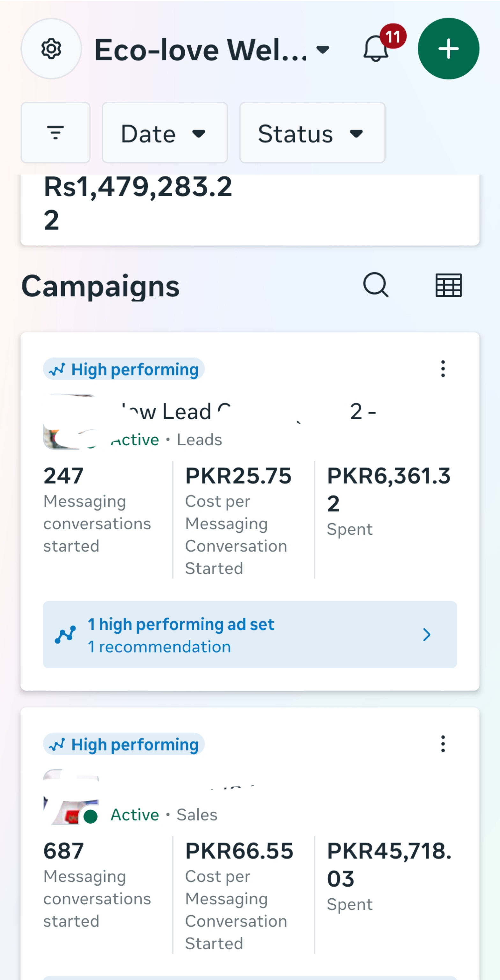Tap the PKR6,361.32 Spent metric

(389, 498)
